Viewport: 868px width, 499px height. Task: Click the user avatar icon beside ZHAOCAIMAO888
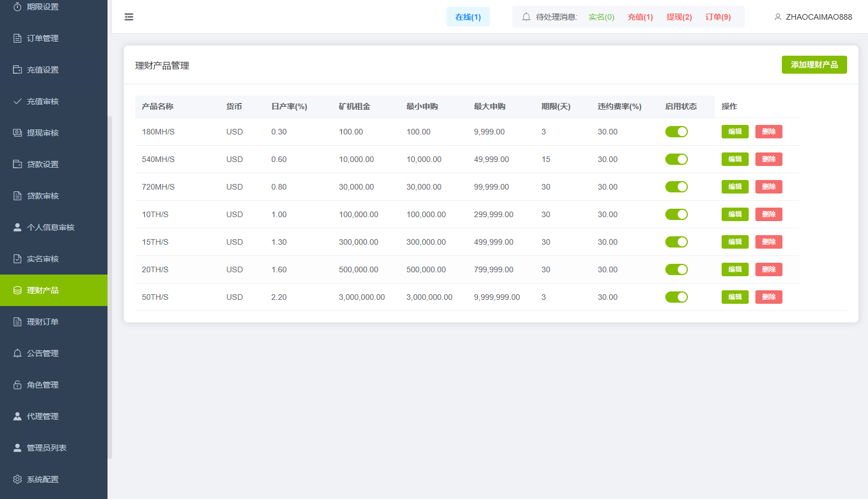(x=778, y=17)
